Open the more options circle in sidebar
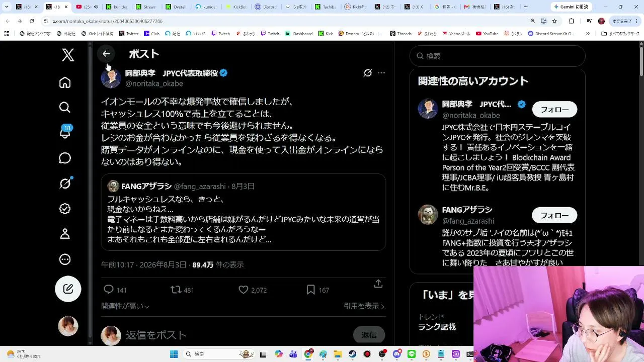 coord(65,259)
